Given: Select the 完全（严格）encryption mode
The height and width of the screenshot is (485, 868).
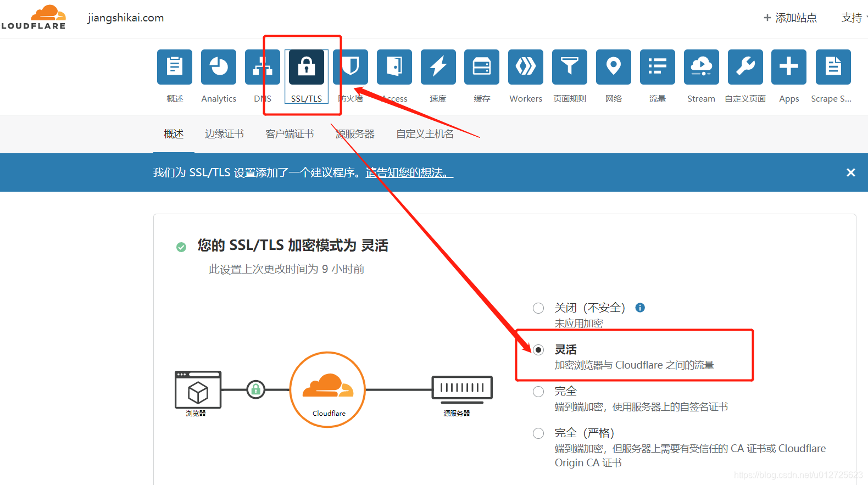Looking at the screenshot, I should 538,433.
